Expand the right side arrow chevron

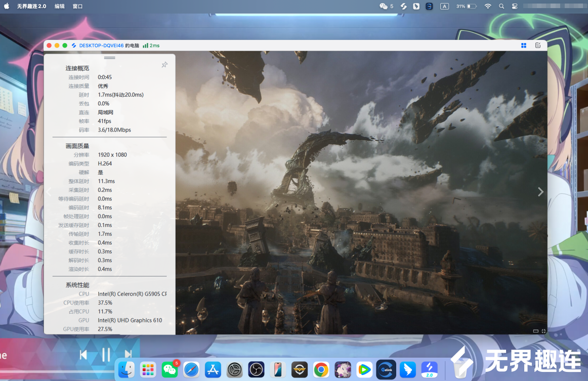pos(540,192)
